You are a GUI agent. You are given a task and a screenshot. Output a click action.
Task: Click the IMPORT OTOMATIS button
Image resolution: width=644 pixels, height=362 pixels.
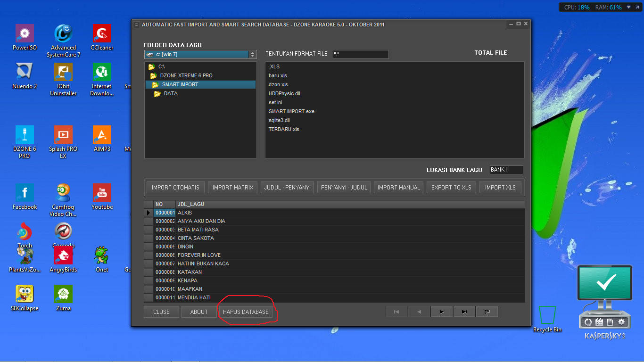(x=175, y=187)
